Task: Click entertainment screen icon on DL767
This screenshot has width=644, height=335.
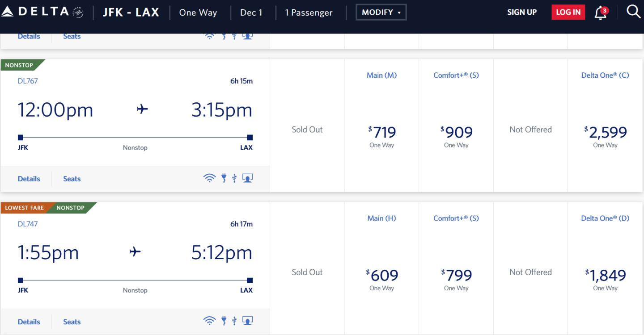Action: pos(247,179)
